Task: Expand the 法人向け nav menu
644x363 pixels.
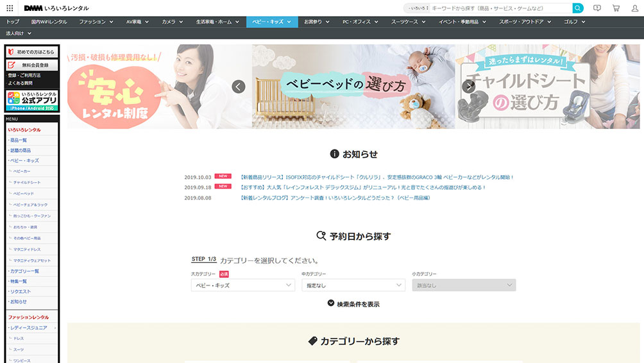Action: coord(19,33)
